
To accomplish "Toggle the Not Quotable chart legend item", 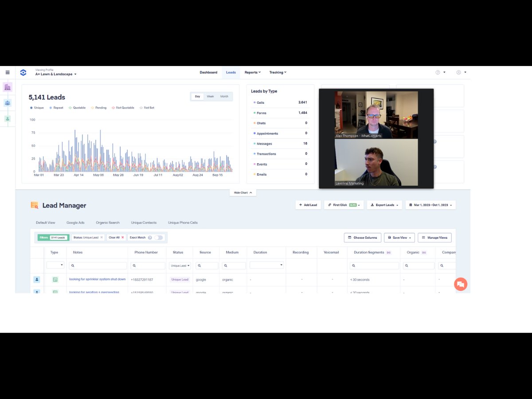I will click(x=123, y=108).
